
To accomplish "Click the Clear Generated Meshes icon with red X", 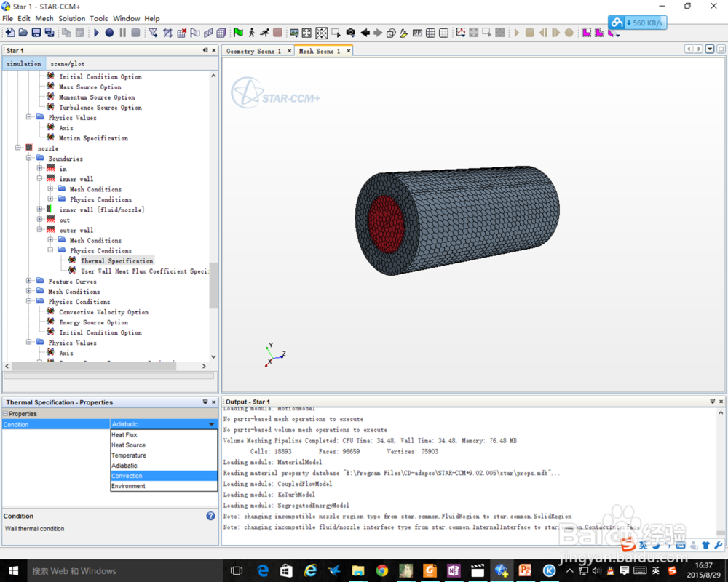I will 181,33.
